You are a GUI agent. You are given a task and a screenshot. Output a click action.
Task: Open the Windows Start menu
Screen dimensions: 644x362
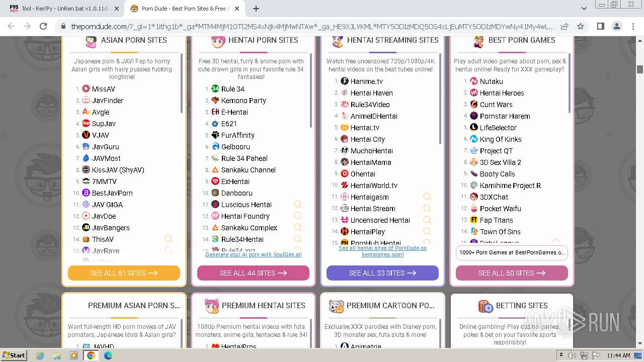(14, 355)
